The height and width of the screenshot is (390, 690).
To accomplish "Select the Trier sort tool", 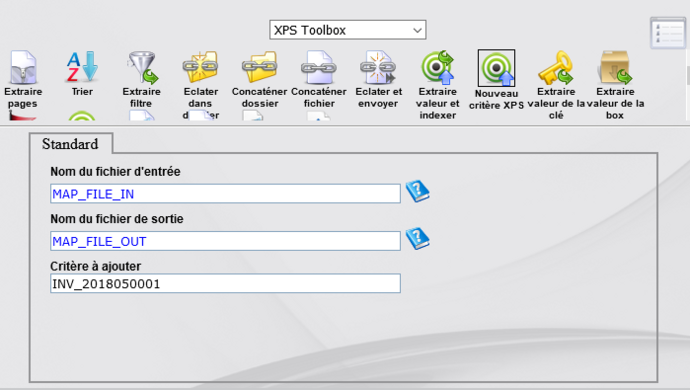I will [82, 74].
